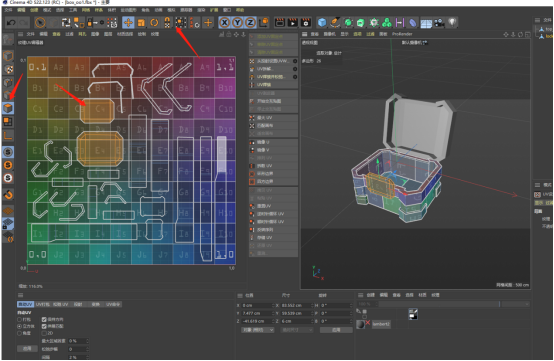Click the Axis mode L-shaped icon
Image resolution: width=554 pixels, height=361 pixels.
tap(8, 135)
